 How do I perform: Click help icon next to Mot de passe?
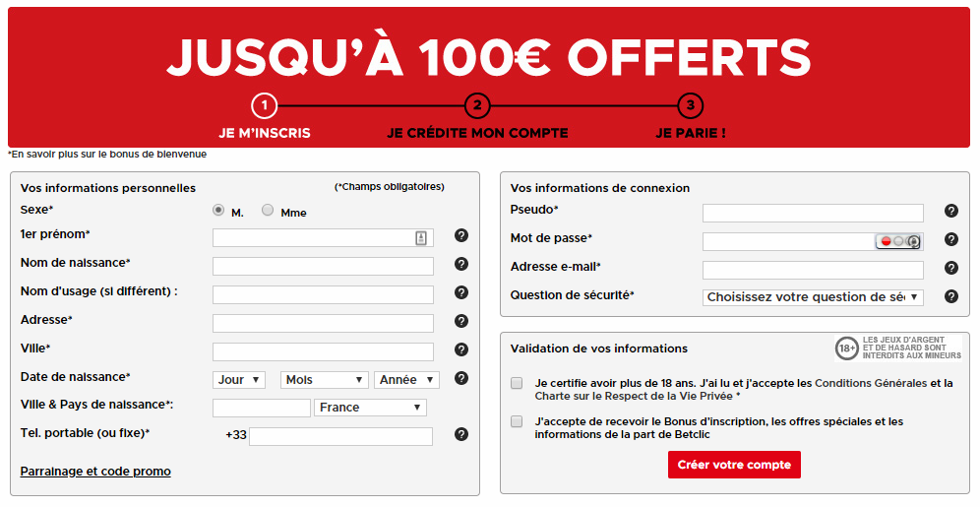point(951,239)
